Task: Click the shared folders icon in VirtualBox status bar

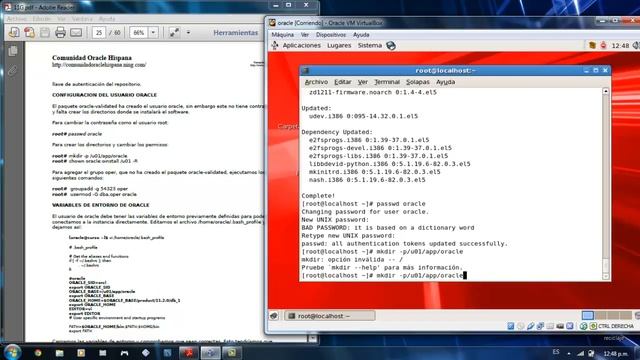Action: click(x=550, y=326)
